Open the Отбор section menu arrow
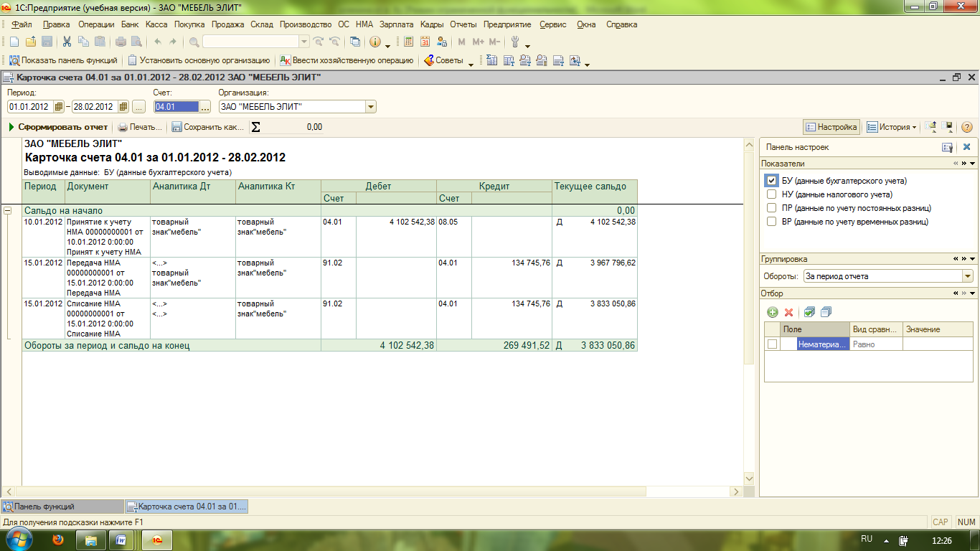Image resolution: width=980 pixels, height=551 pixels. point(972,293)
